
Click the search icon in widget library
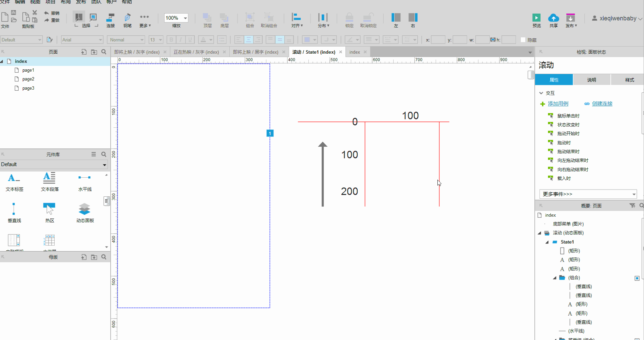[104, 154]
